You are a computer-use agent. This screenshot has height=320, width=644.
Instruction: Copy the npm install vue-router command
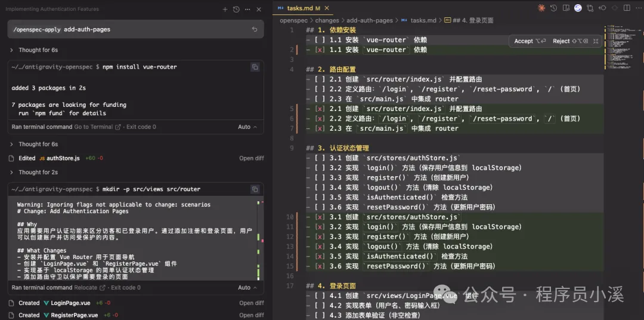255,67
